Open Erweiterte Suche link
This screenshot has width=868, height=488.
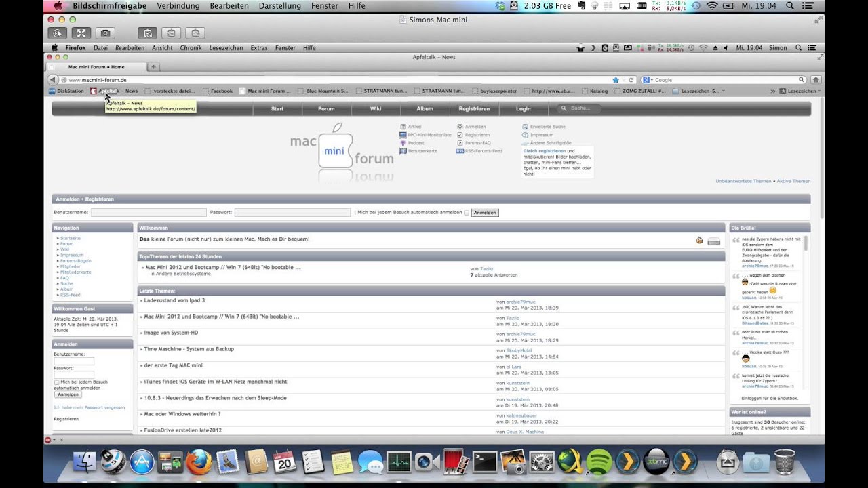(544, 127)
